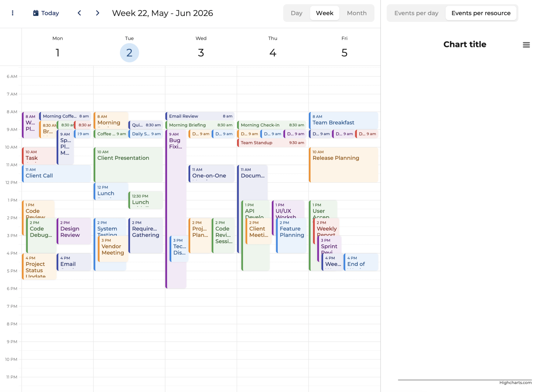Go to previous week arrow
The height and width of the screenshot is (392, 547).
click(79, 13)
